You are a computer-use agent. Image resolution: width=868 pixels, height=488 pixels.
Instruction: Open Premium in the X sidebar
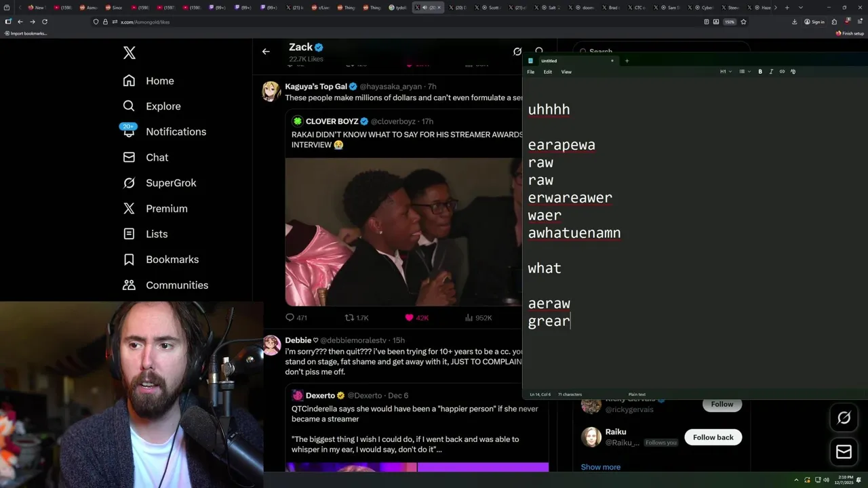[x=155, y=209]
